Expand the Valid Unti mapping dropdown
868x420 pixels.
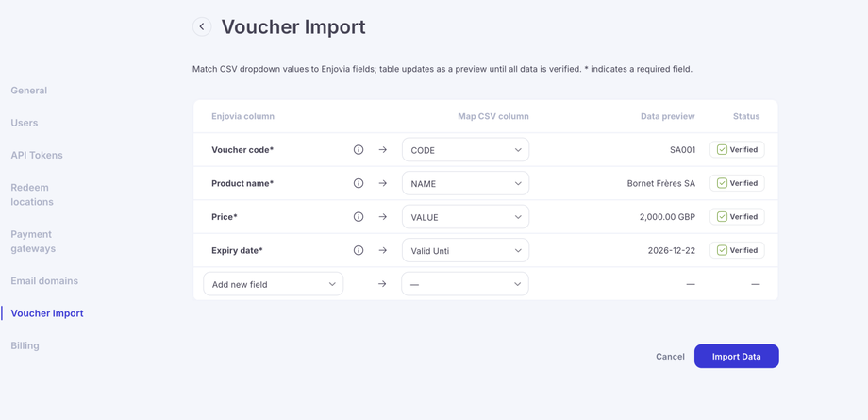[x=465, y=250]
